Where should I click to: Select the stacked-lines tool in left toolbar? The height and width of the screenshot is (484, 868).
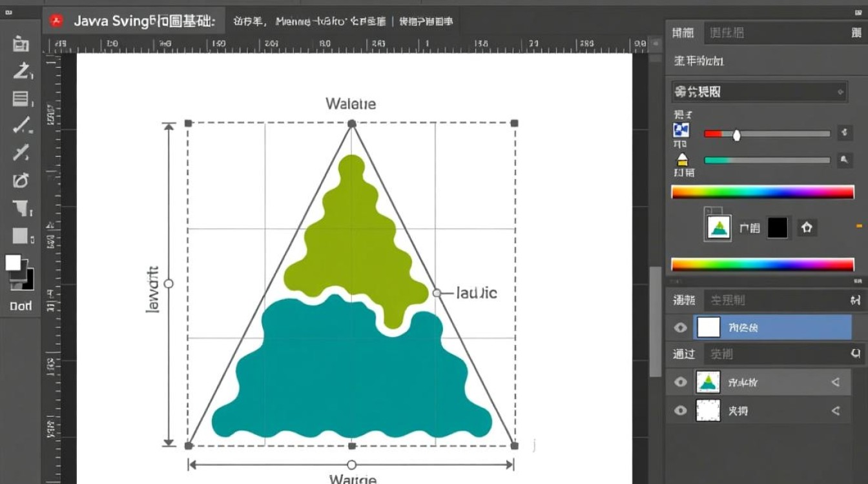pos(21,99)
